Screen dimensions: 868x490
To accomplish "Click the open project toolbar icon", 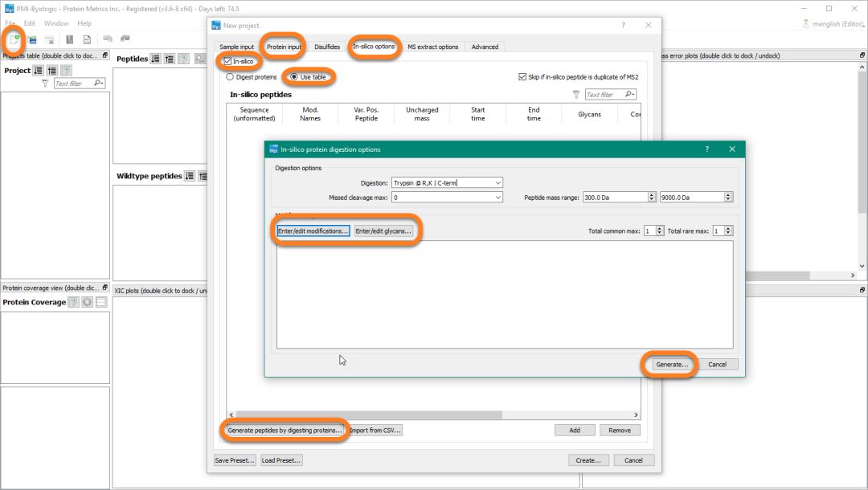I will click(32, 39).
